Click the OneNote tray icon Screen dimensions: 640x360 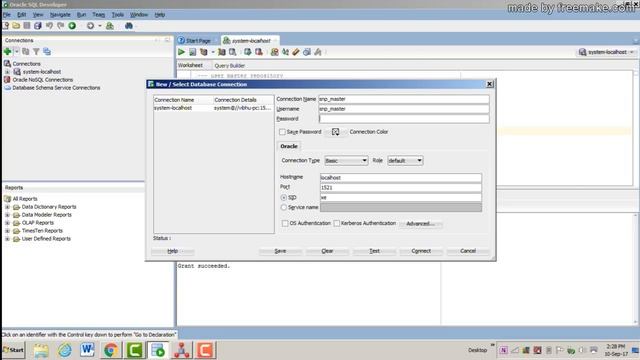click(504, 350)
